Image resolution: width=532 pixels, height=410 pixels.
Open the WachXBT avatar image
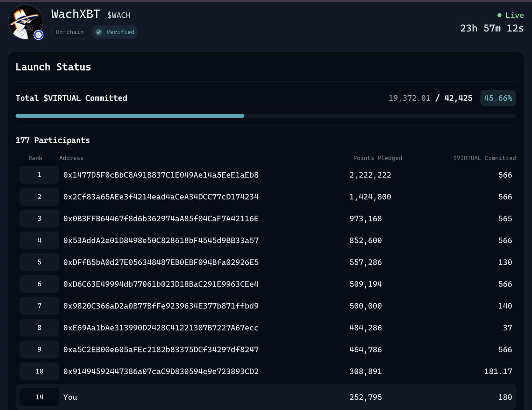[25, 23]
